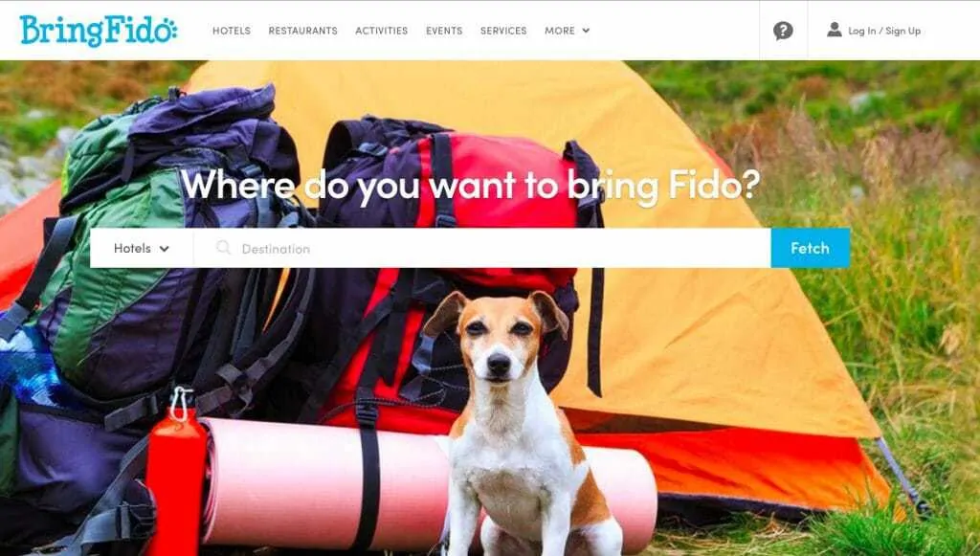This screenshot has height=556, width=980.
Task: Click the paw print in BringFido logo
Action: [167, 30]
